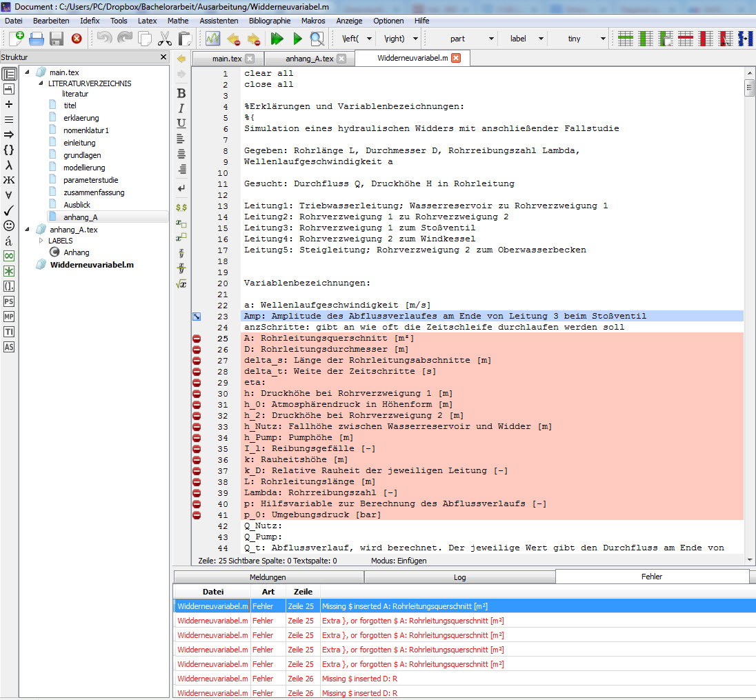Click the editor vertical scrollbar thumb
This screenshot has width=756, height=700.
click(749, 88)
